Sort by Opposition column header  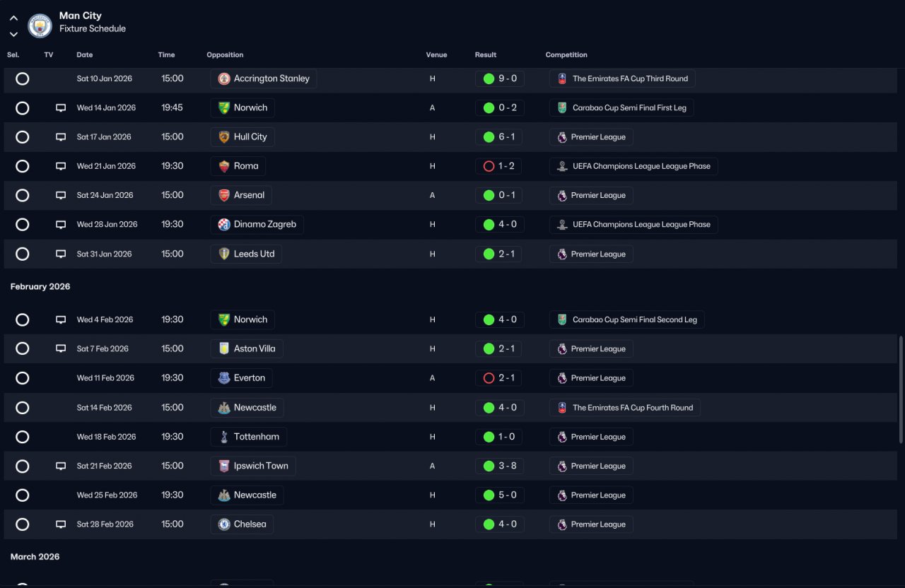(225, 55)
